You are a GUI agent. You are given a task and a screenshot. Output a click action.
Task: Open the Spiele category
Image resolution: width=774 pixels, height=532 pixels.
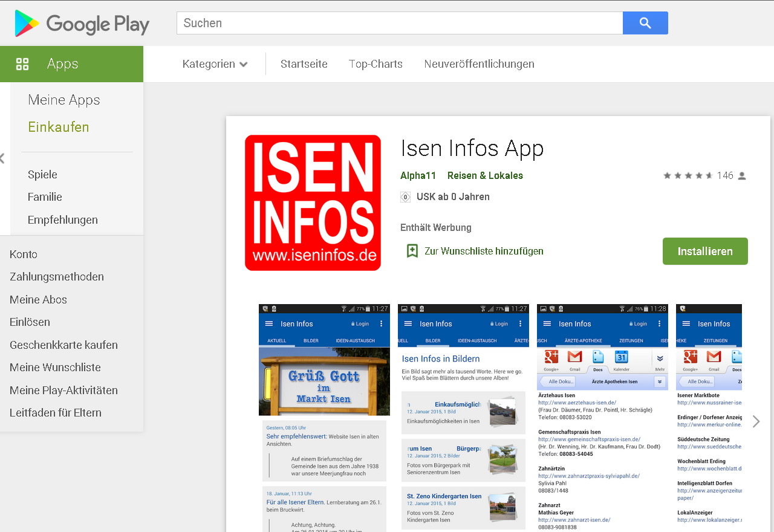(42, 175)
